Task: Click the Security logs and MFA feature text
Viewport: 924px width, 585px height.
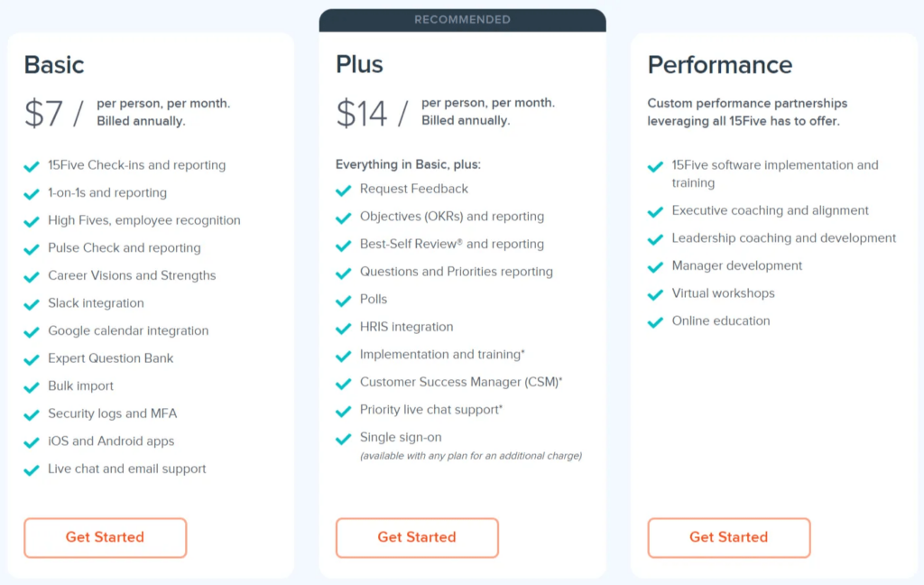Action: pyautogui.click(x=113, y=413)
